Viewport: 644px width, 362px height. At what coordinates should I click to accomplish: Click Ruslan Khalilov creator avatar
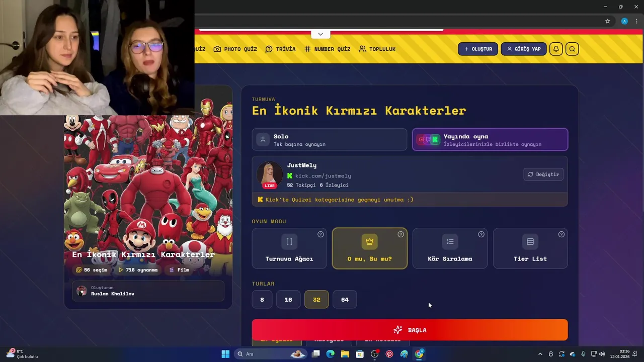pyautogui.click(x=82, y=291)
